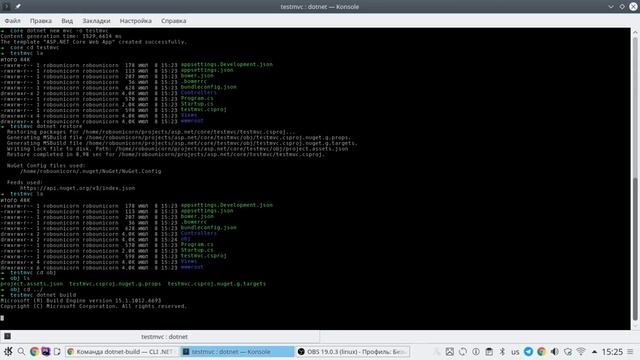Viewport: 640px width, 360px height.
Task: Click 'testmvc.csproj.nuget.g.targets' in obj listing
Action: click(x=217, y=284)
